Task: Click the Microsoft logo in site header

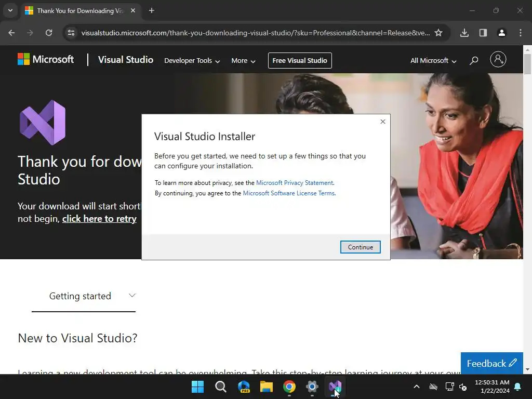Action: click(x=46, y=59)
